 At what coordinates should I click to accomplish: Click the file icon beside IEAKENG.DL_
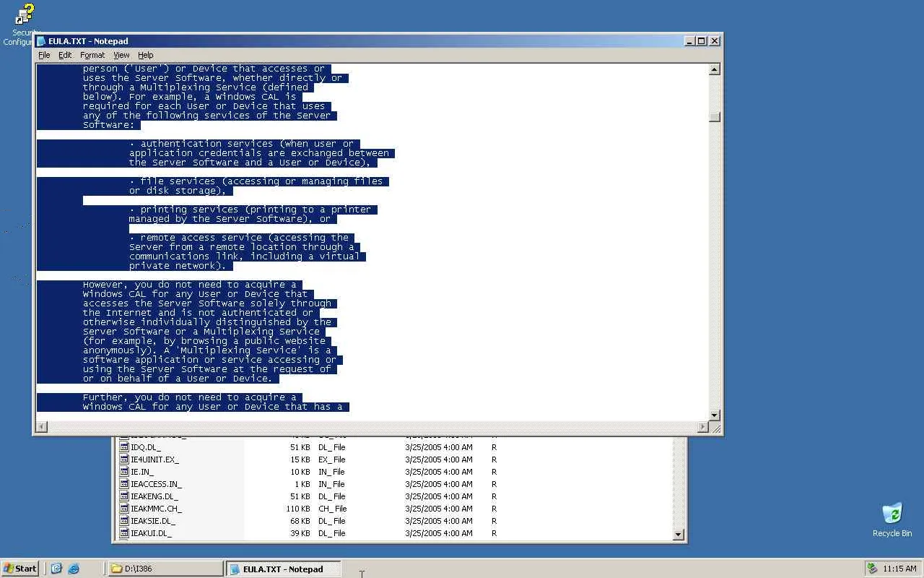click(124, 496)
